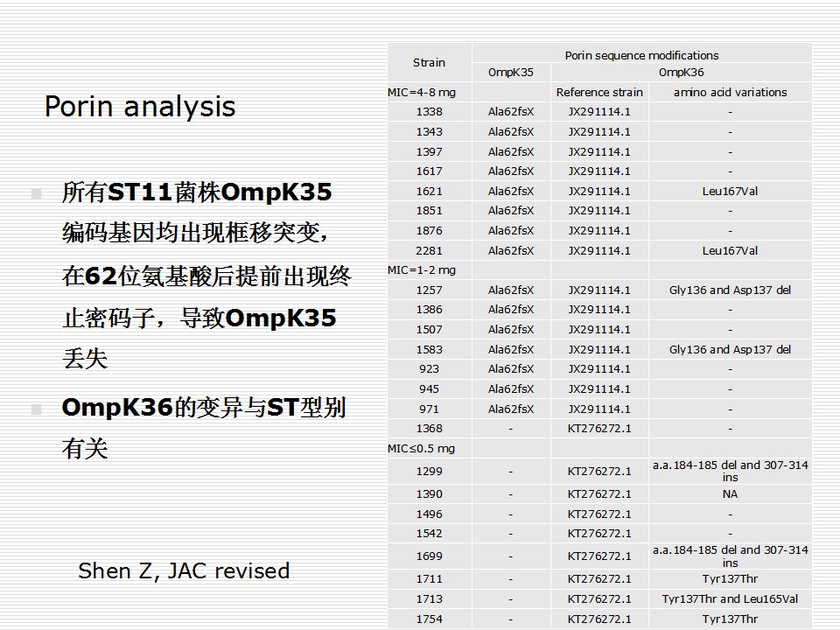
Task: Click 'Gly136 and Asp137 del' in row 1257
Action: [x=730, y=290]
